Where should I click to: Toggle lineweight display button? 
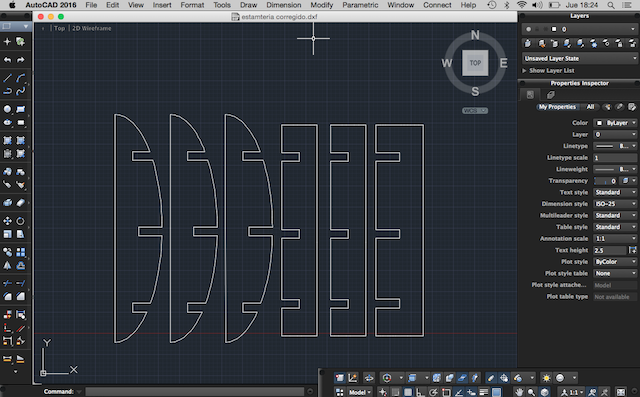click(x=484, y=392)
